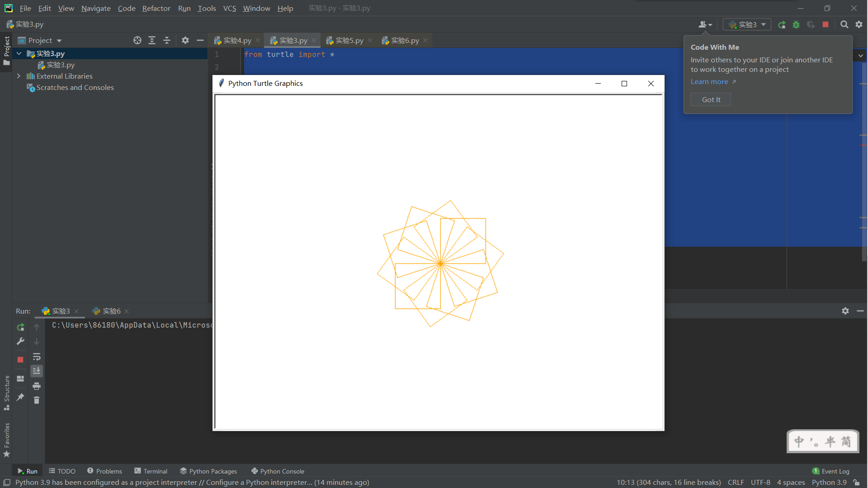Toggle the Pin Tab icon in Run panel
Image resolution: width=868 pixels, height=488 pixels.
point(20,397)
